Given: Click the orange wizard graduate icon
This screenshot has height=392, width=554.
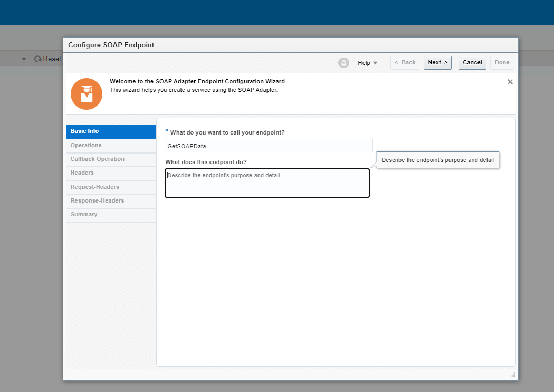Looking at the screenshot, I should click(87, 94).
